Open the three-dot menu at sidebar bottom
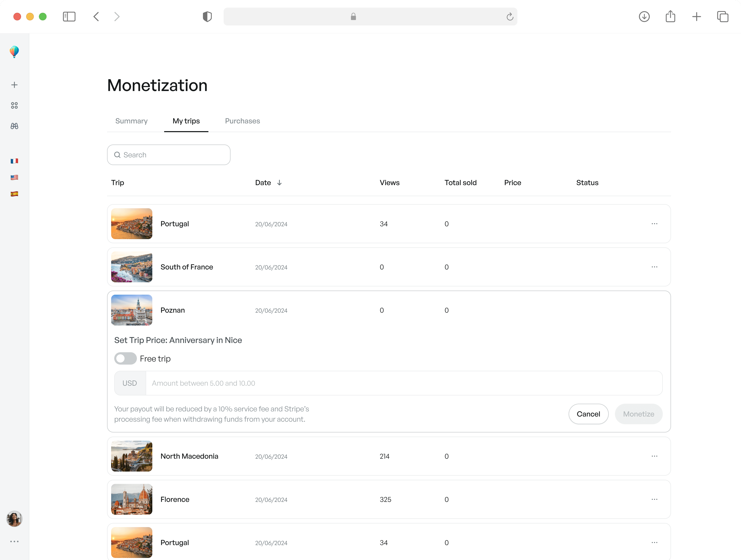Screen dimensions: 741x560 [x=14, y=541]
